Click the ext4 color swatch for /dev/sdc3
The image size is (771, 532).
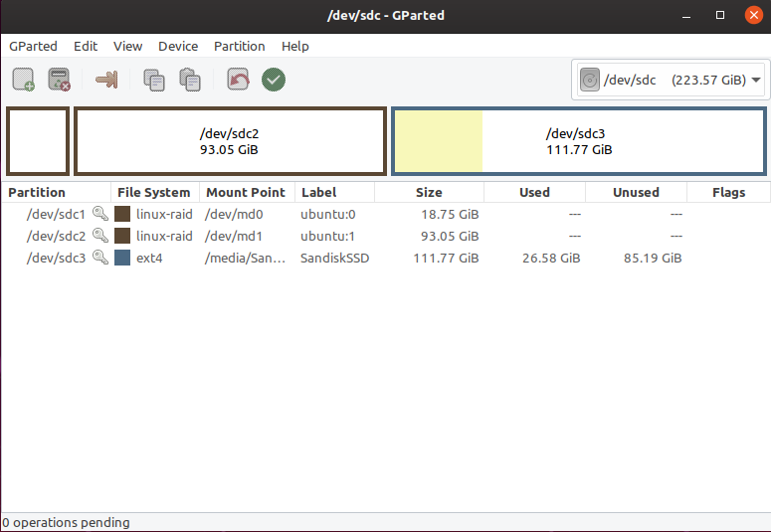click(122, 258)
